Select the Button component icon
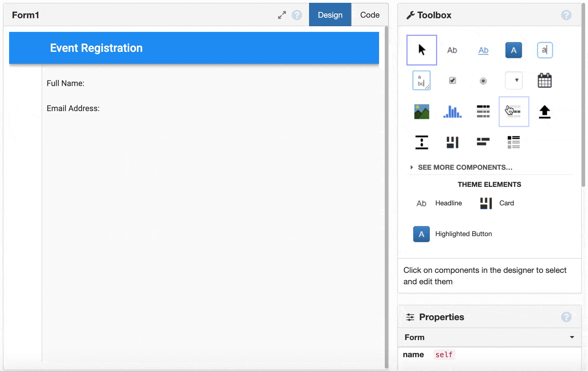The image size is (588, 372). (513, 50)
